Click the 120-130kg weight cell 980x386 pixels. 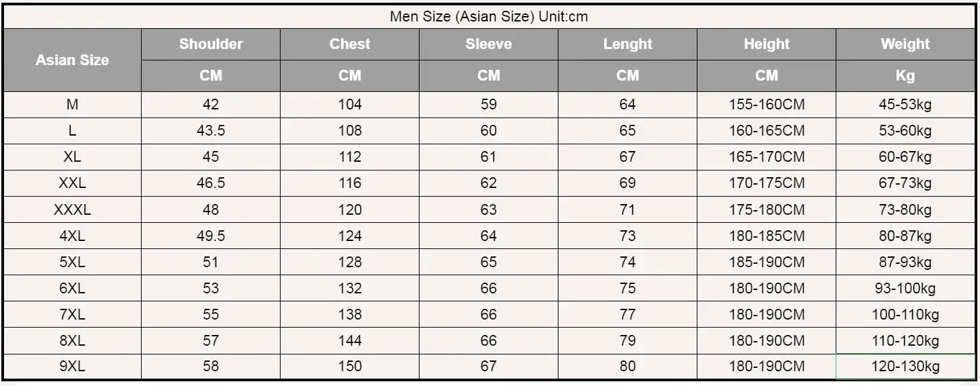pos(905,367)
